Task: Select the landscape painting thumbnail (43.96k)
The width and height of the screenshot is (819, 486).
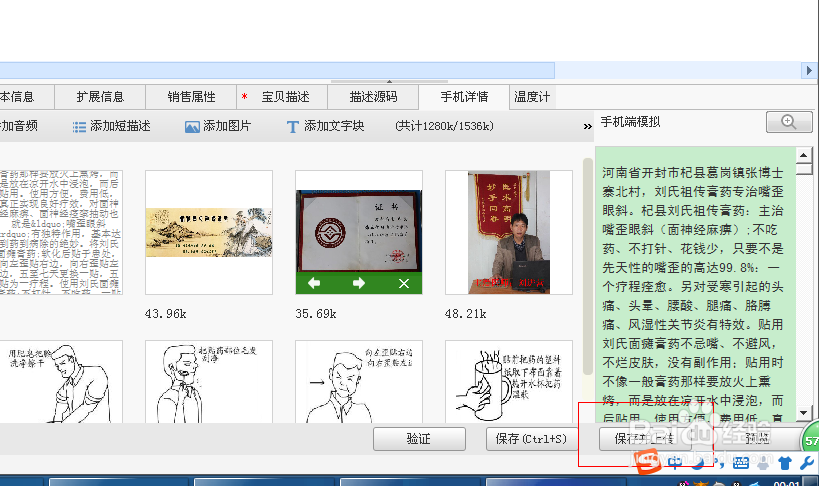Action: point(209,233)
